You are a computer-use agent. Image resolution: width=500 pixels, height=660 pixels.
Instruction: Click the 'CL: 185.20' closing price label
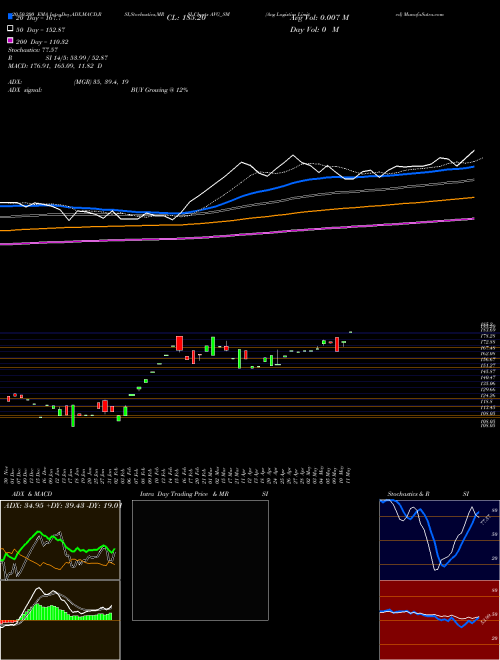coord(186,18)
